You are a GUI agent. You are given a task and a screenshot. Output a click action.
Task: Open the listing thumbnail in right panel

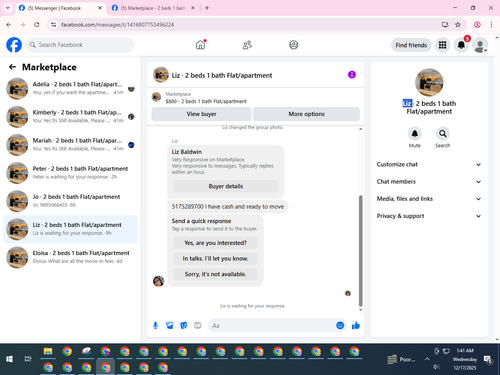pyautogui.click(x=429, y=82)
